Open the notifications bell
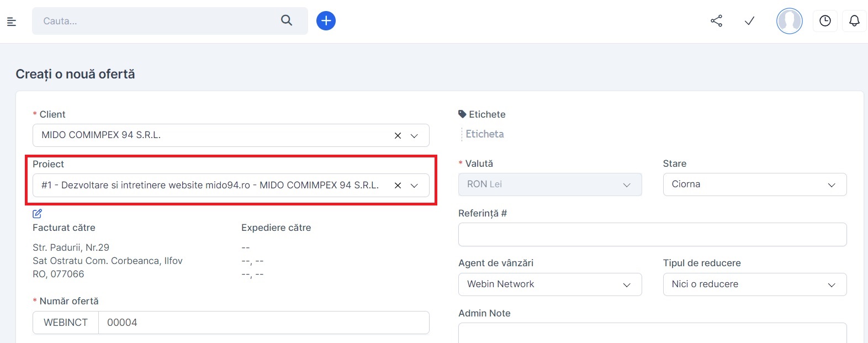 854,21
